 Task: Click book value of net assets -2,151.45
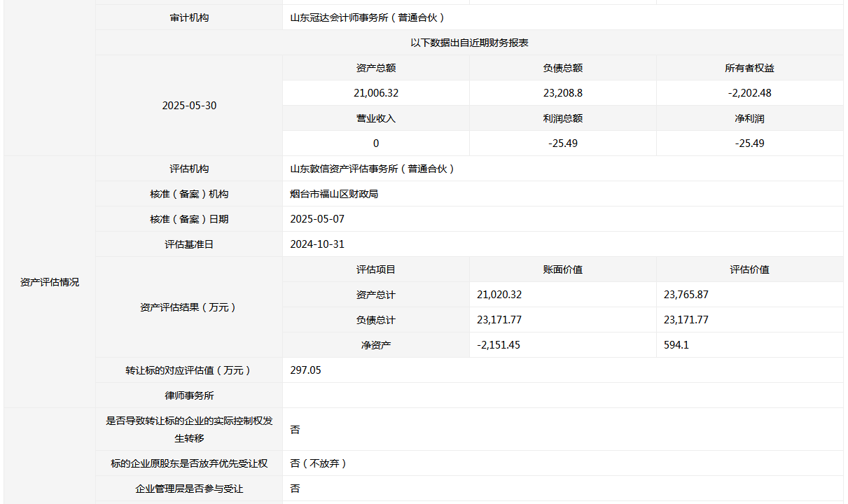pyautogui.click(x=499, y=345)
